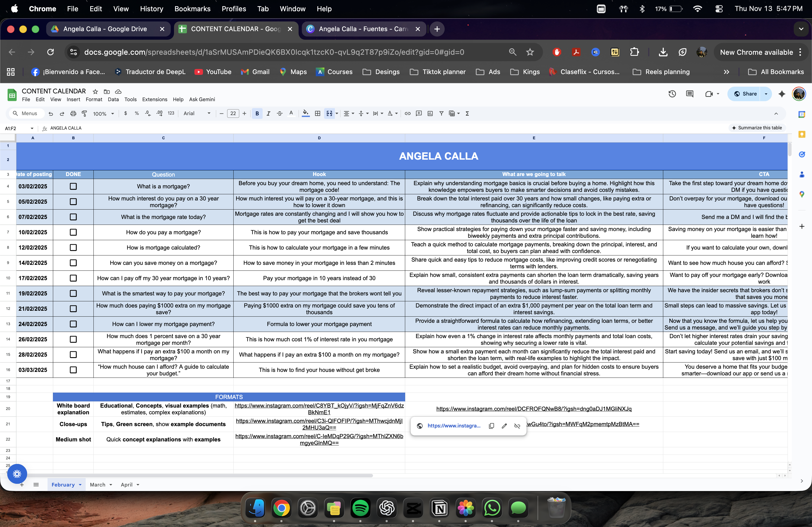Open the Extensions menu
Viewport: 812px width, 527px height.
155,100
